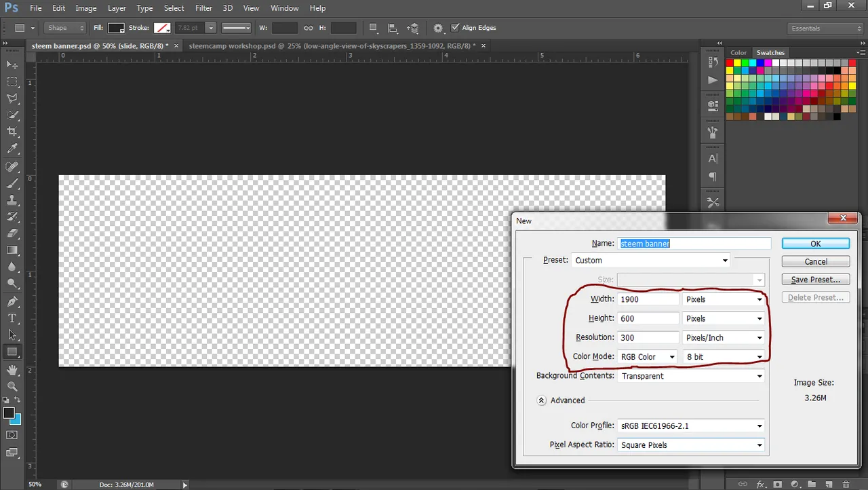Click the Width value field
The image size is (868, 490).
point(648,299)
